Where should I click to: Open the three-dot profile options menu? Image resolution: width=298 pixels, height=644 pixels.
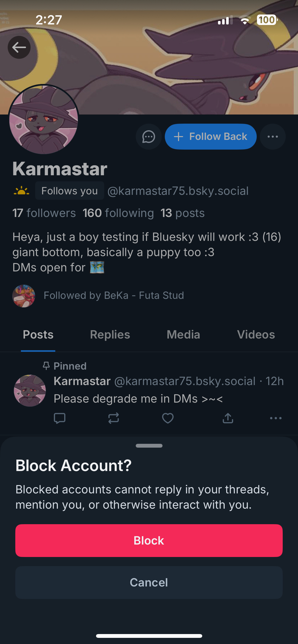273,137
